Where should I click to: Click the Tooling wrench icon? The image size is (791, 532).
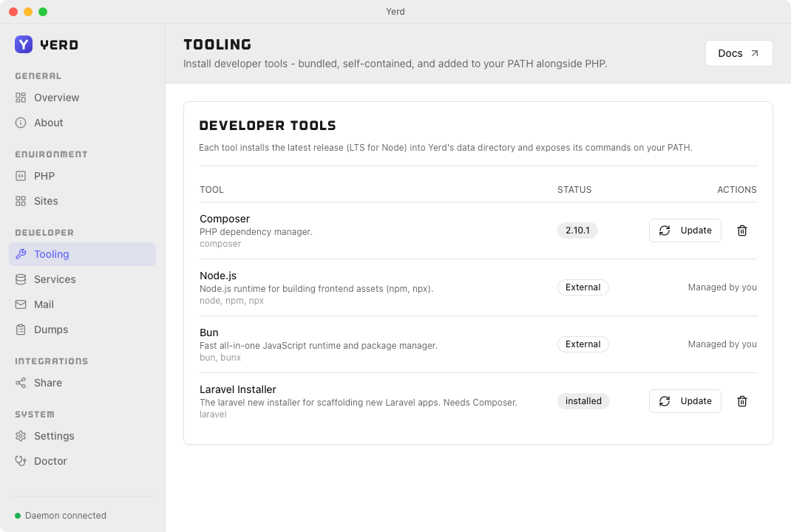[21, 254]
